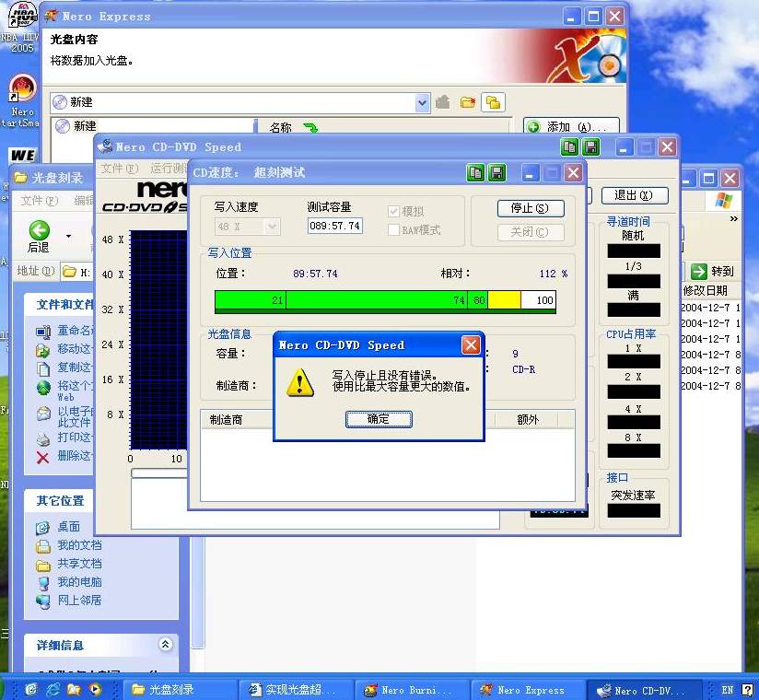This screenshot has height=700, width=759.
Task: Open 共享文档 link in sidebar
Action: (79, 564)
